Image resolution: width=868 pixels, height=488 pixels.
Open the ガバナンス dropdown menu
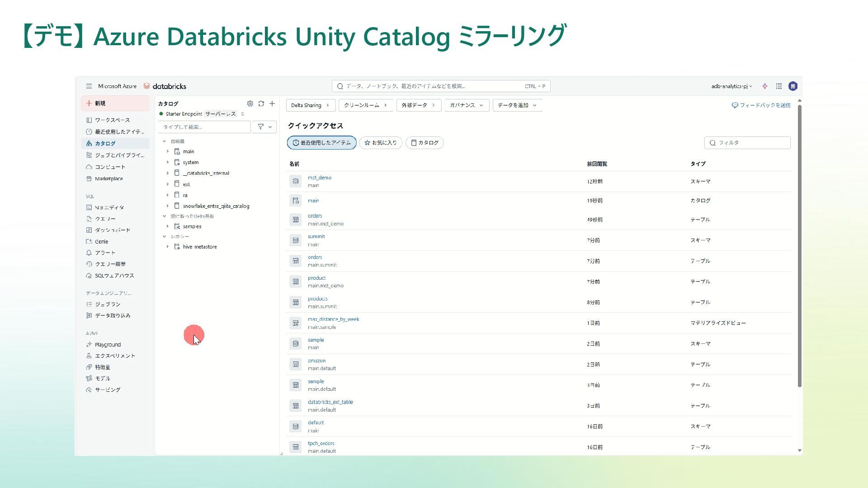467,105
